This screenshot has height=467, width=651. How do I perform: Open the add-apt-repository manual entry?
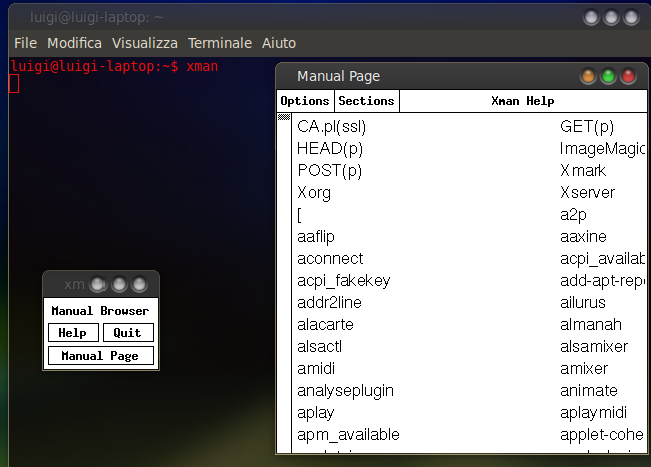pyautogui.click(x=602, y=281)
